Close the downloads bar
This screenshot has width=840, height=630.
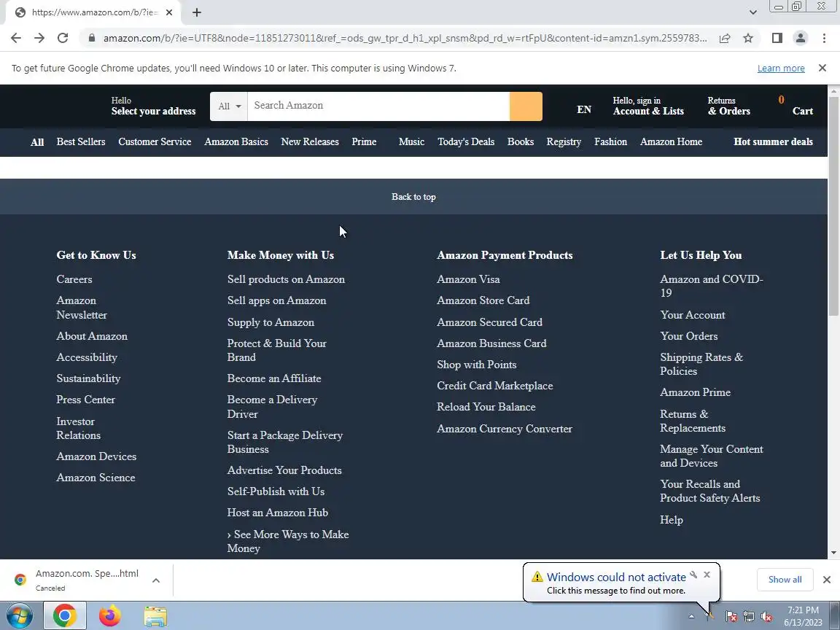(827, 579)
